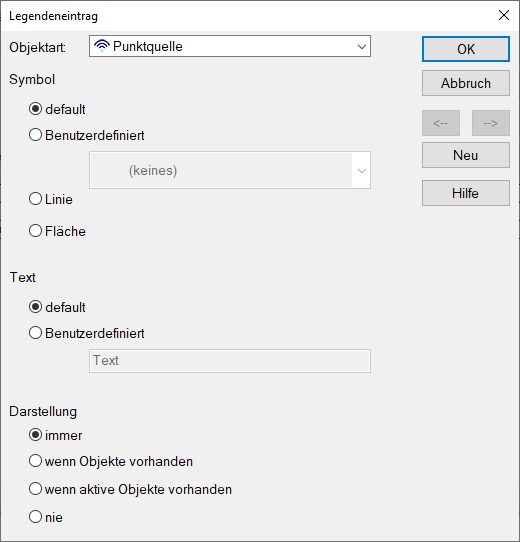Click the Punktquelle wifi-like symbol icon

point(102,46)
